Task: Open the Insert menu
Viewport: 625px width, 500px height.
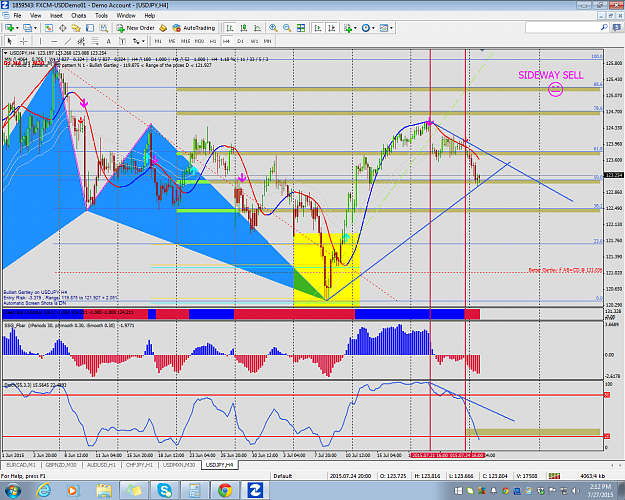Action: click(x=56, y=16)
